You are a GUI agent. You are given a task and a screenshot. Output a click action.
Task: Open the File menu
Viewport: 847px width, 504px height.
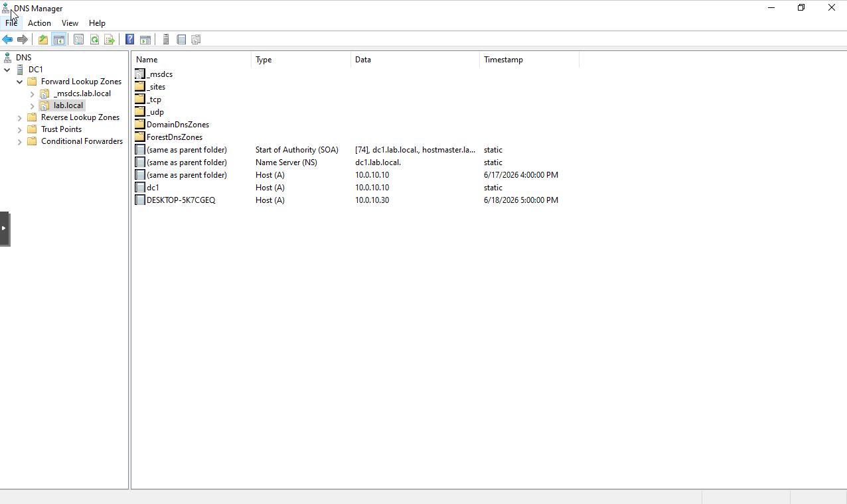[x=11, y=23]
